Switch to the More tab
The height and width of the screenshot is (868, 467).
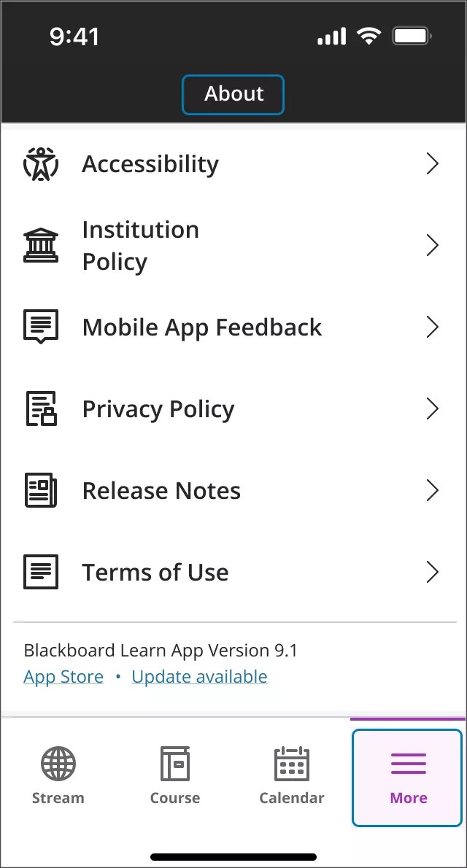[407, 777]
